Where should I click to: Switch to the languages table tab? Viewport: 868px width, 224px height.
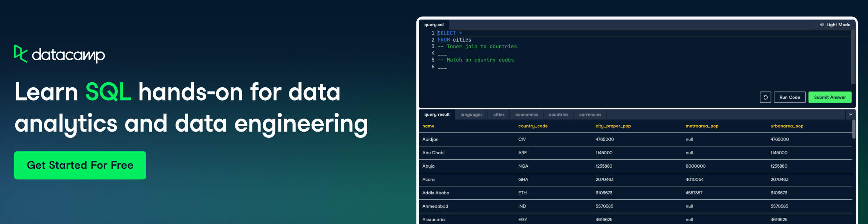471,115
